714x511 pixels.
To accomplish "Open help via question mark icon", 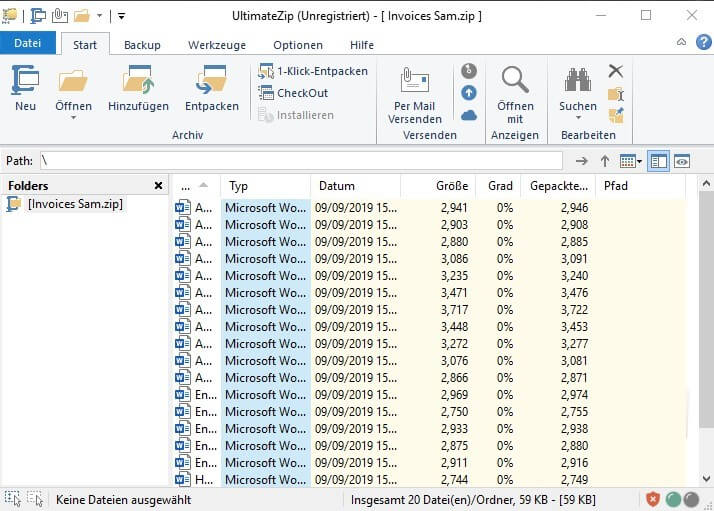I will point(704,42).
